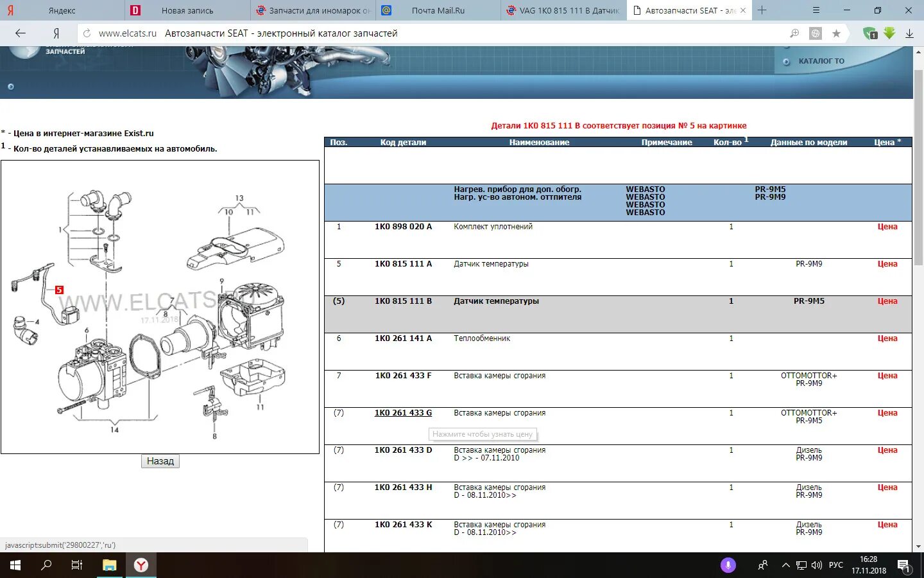Click the Назад button

pos(160,461)
